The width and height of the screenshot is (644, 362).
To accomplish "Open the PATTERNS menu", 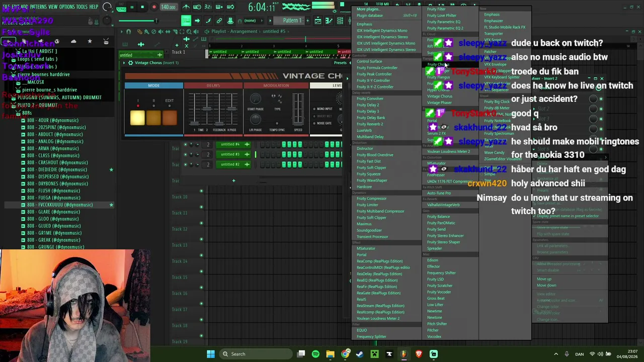I will click(x=38, y=7).
